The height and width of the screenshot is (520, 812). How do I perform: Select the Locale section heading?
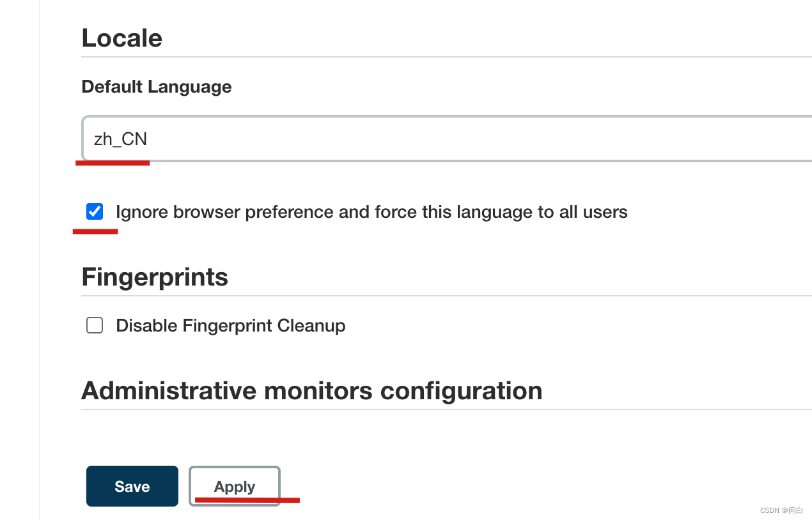[x=121, y=38]
